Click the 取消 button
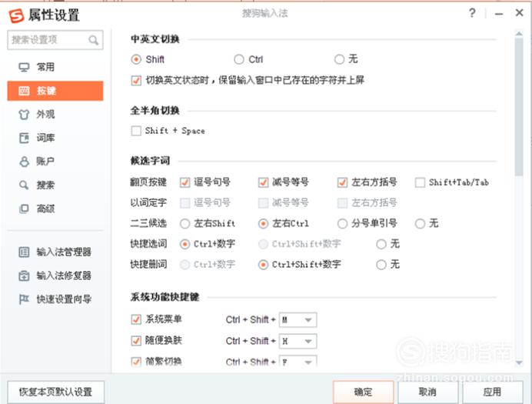This screenshot has width=532, height=404. coord(428,392)
